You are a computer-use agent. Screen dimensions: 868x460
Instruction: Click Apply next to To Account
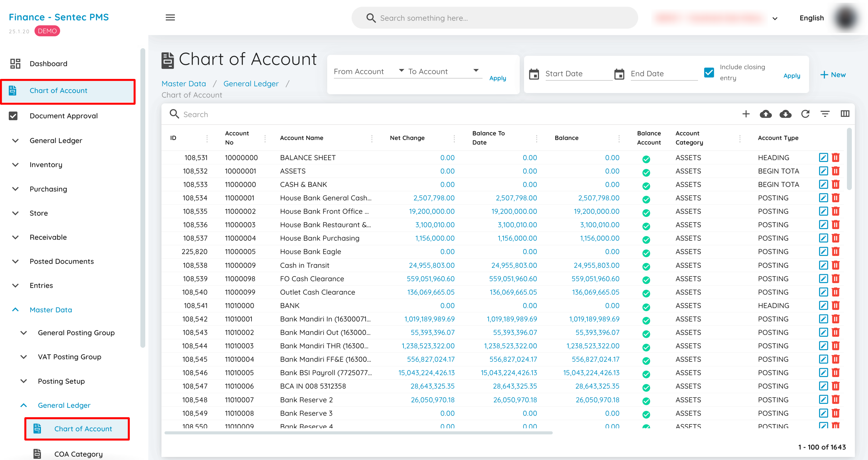click(x=497, y=78)
